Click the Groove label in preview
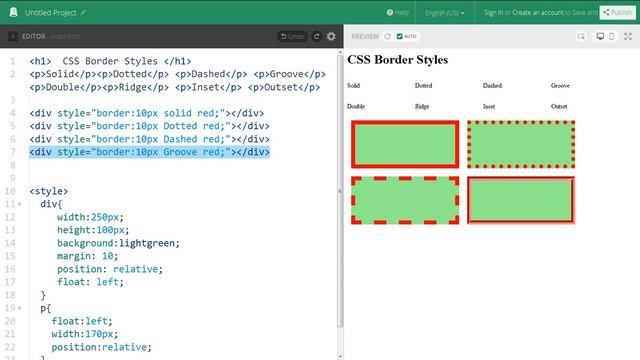Screen dimensions: 640x360 tap(560, 85)
